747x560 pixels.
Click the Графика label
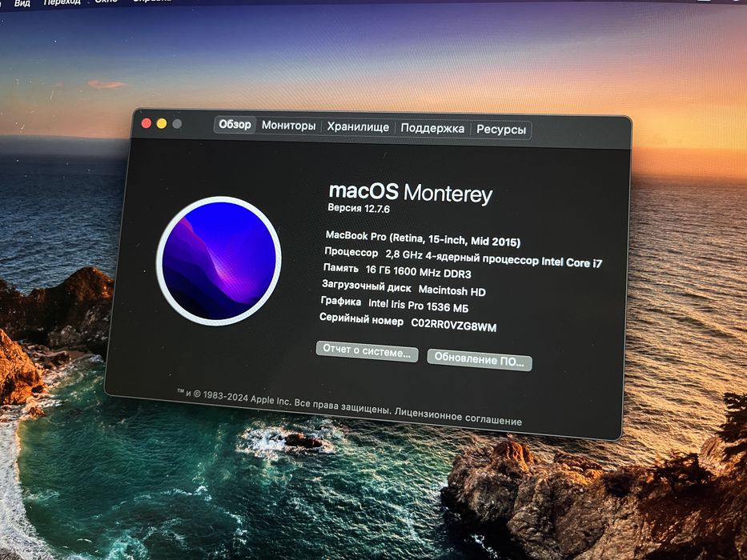pyautogui.click(x=340, y=302)
